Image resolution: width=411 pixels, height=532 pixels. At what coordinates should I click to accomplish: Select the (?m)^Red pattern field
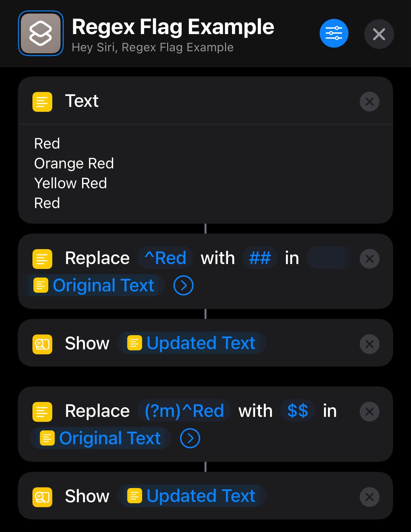[x=184, y=411]
